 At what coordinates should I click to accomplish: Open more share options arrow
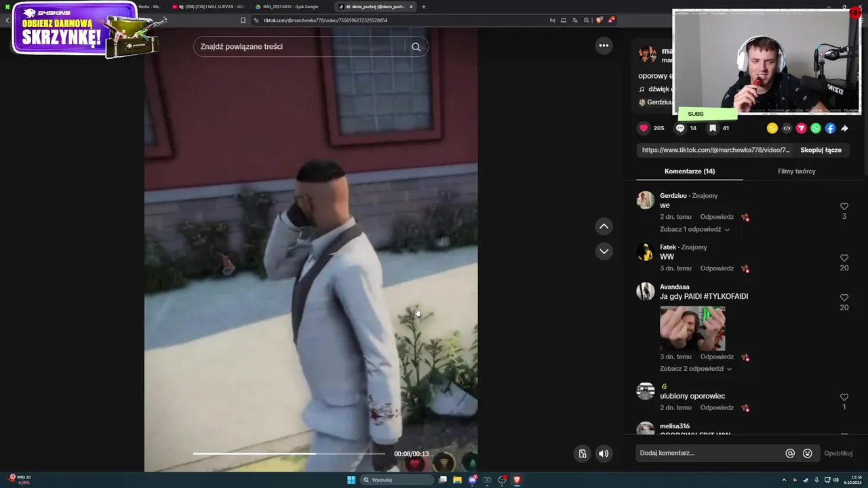pyautogui.click(x=845, y=128)
